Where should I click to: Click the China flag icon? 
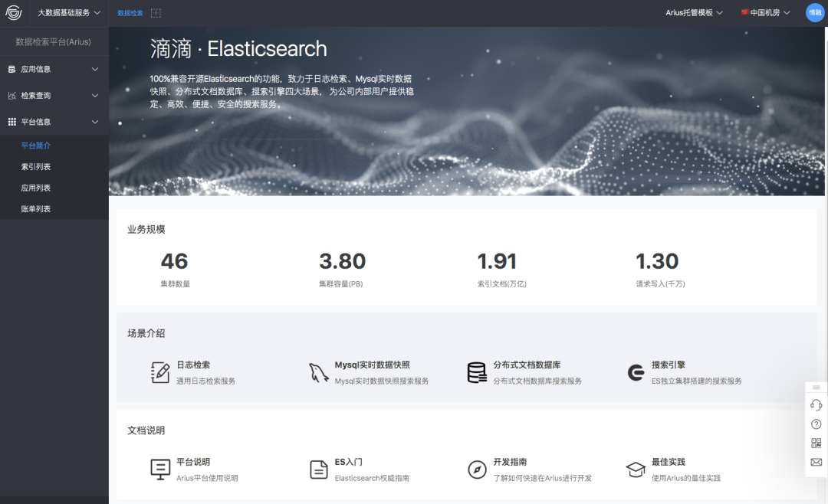744,12
